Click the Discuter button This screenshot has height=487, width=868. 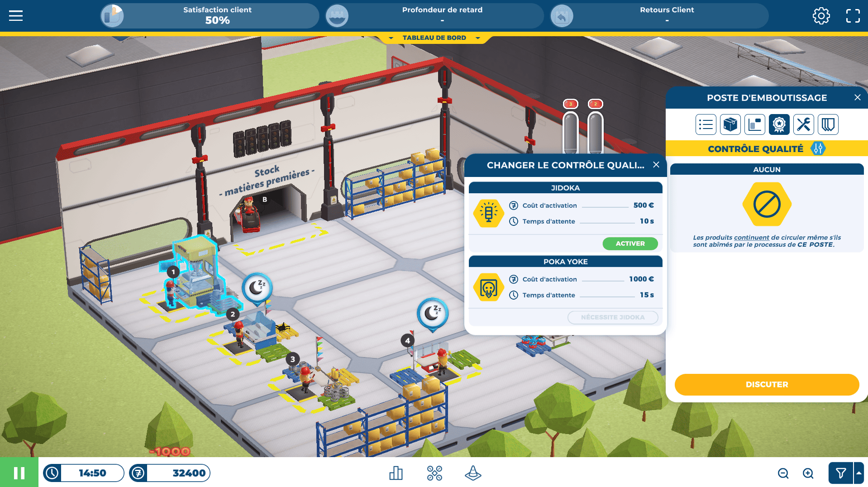pyautogui.click(x=767, y=384)
